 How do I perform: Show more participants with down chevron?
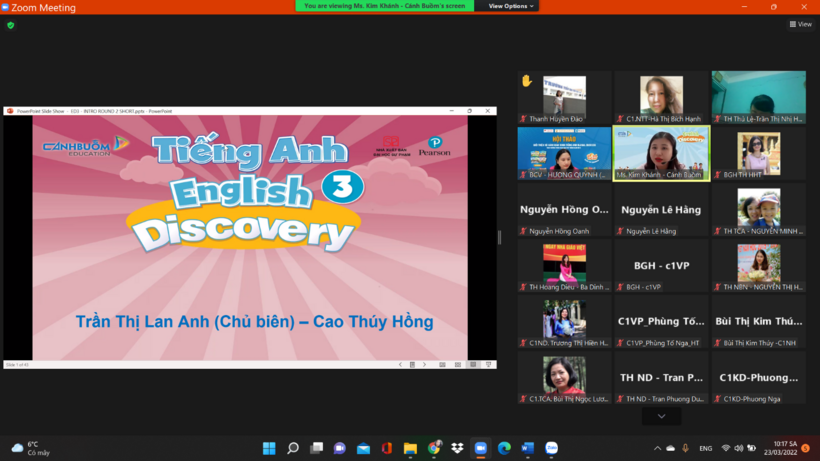click(661, 416)
